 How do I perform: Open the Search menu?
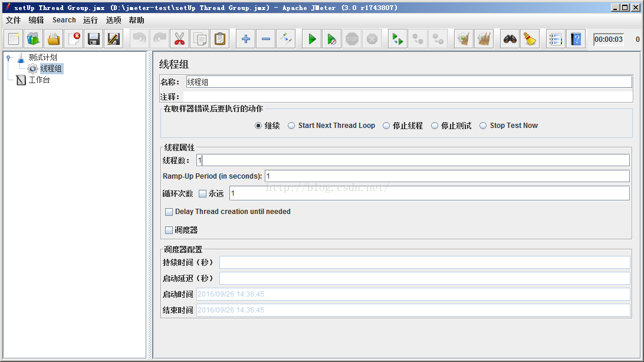[64, 20]
